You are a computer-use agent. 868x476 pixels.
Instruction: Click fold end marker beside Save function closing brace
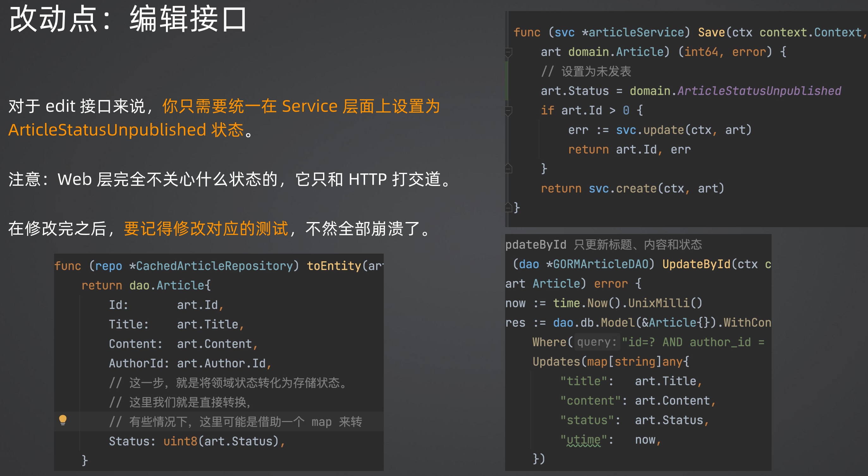click(509, 208)
